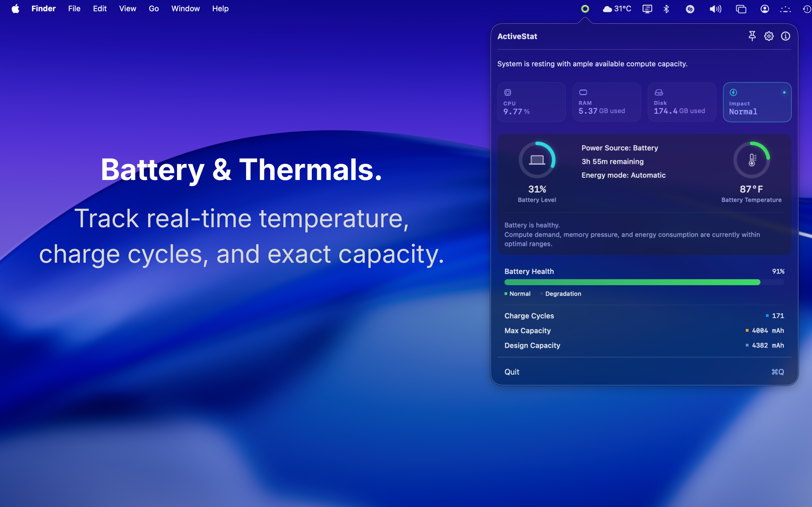Click the pin icon in ActiveStat header

coord(753,36)
